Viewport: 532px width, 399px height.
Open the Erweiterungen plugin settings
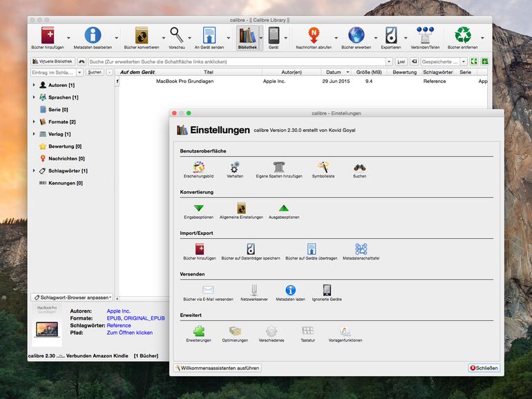click(198, 331)
